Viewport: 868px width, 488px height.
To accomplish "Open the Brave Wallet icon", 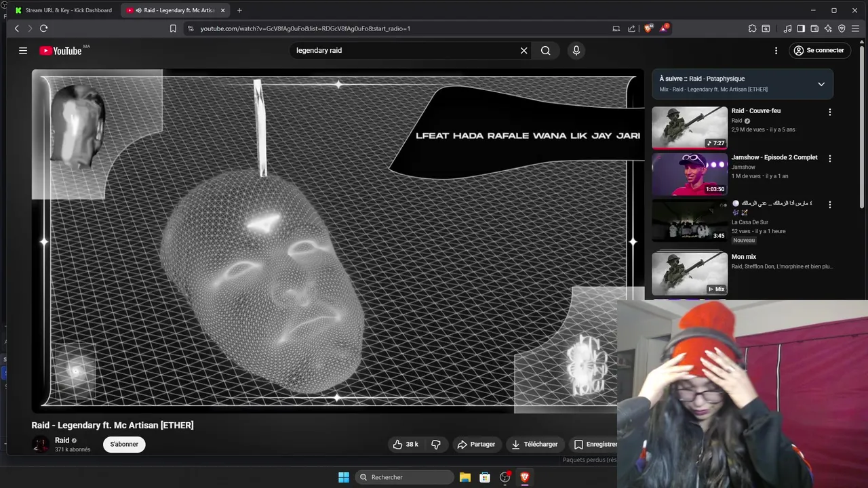I will (x=814, y=28).
